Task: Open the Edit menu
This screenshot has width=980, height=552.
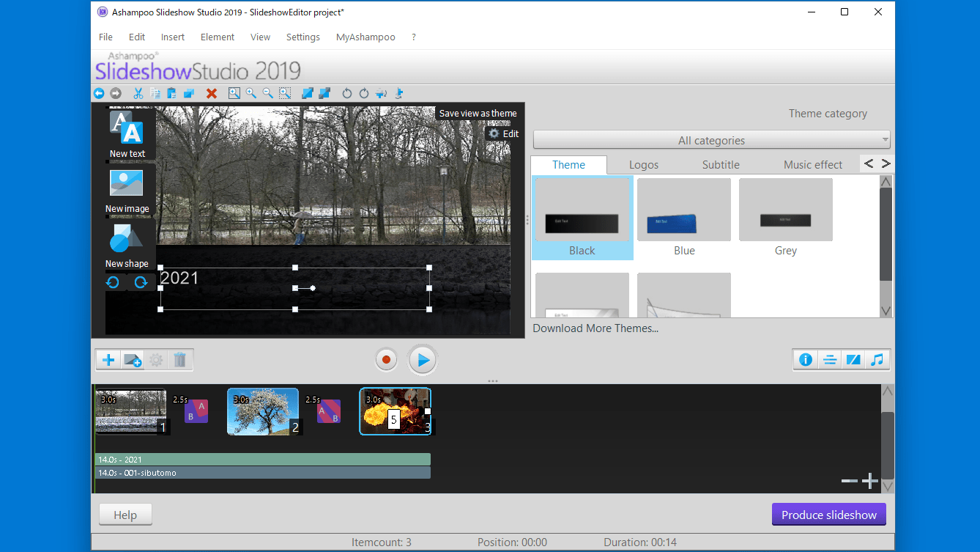Action: [x=137, y=37]
